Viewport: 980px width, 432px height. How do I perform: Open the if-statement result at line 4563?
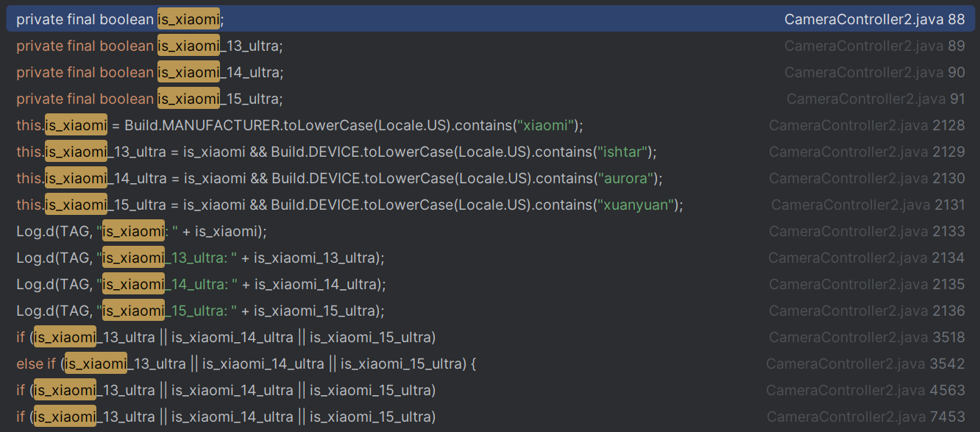click(226, 390)
